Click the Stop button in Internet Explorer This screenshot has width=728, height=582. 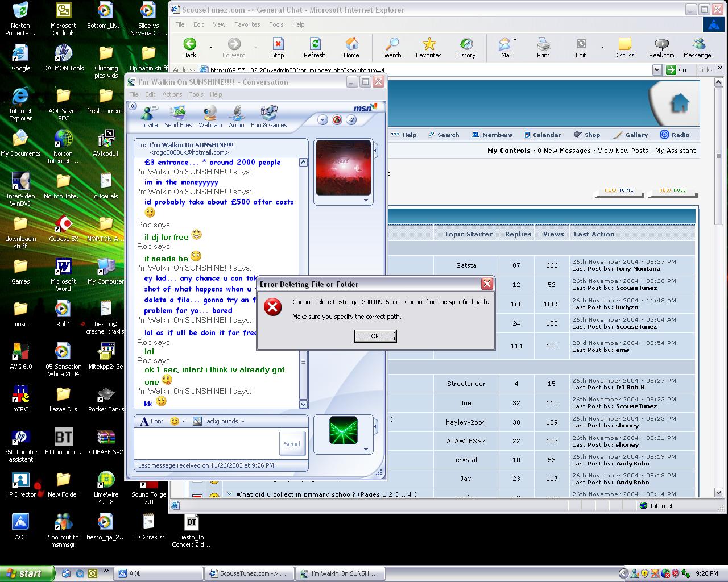point(278,48)
